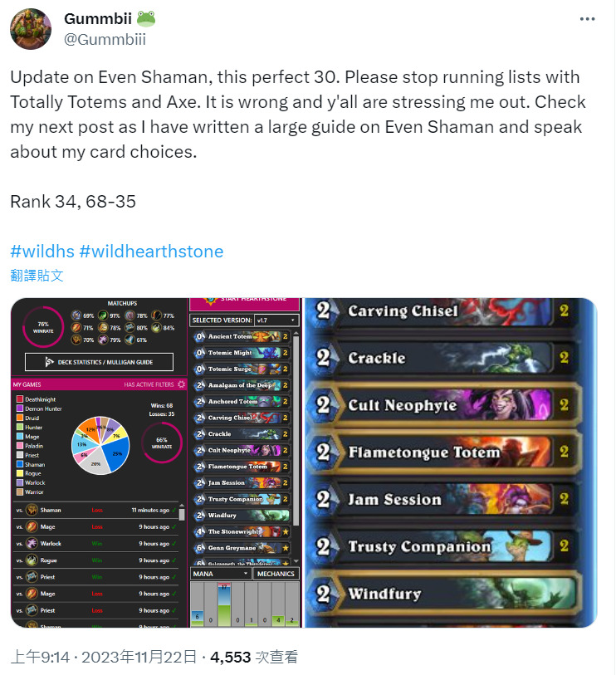The width and height of the screenshot is (616, 675).
Task: Click The Stonewright legendary star icon
Action: pyautogui.click(x=285, y=531)
